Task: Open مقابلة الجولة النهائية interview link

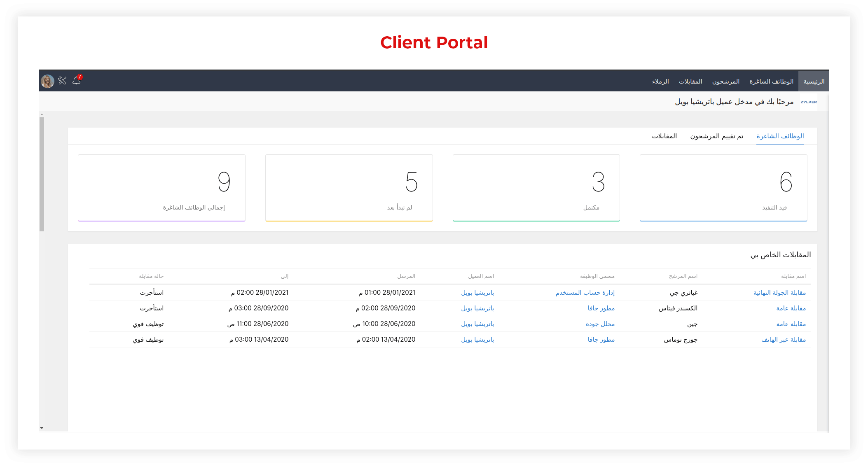Action: click(x=779, y=293)
